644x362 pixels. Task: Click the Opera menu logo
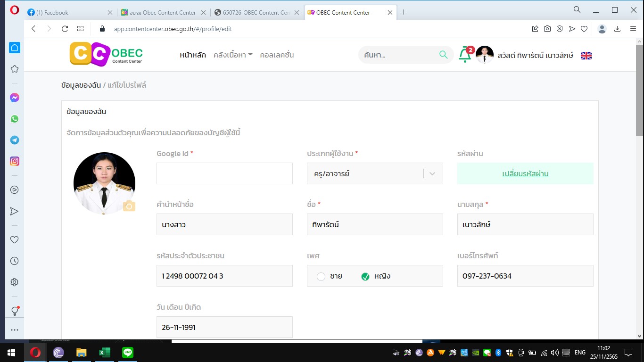pyautogui.click(x=14, y=10)
